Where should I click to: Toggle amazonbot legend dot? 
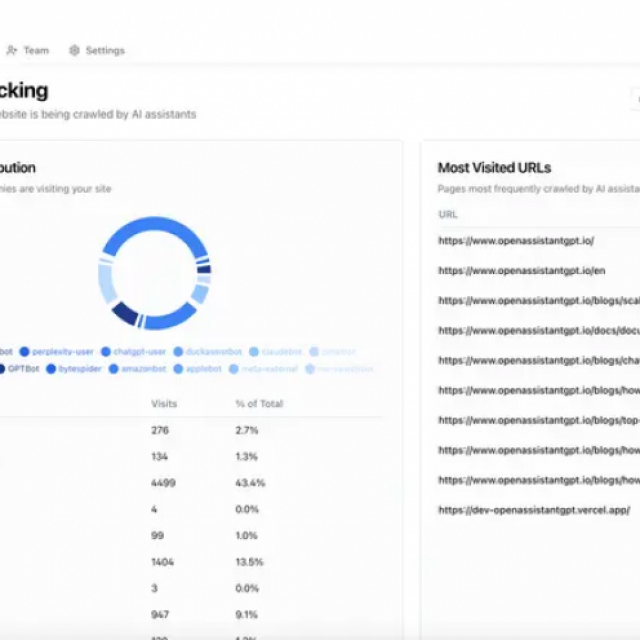coord(113,369)
